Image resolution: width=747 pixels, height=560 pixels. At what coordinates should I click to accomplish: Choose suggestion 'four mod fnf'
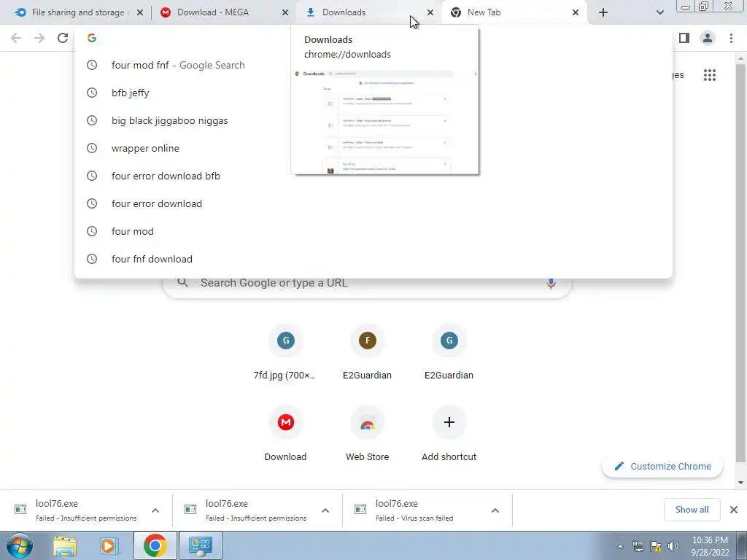click(373, 65)
